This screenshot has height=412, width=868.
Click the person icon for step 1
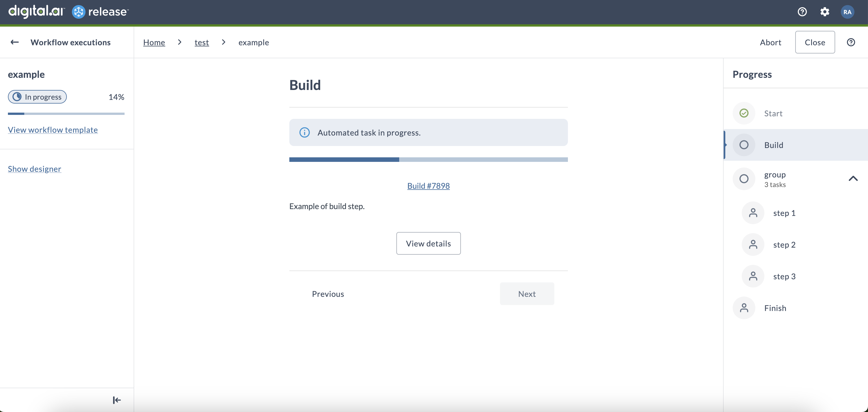click(753, 213)
